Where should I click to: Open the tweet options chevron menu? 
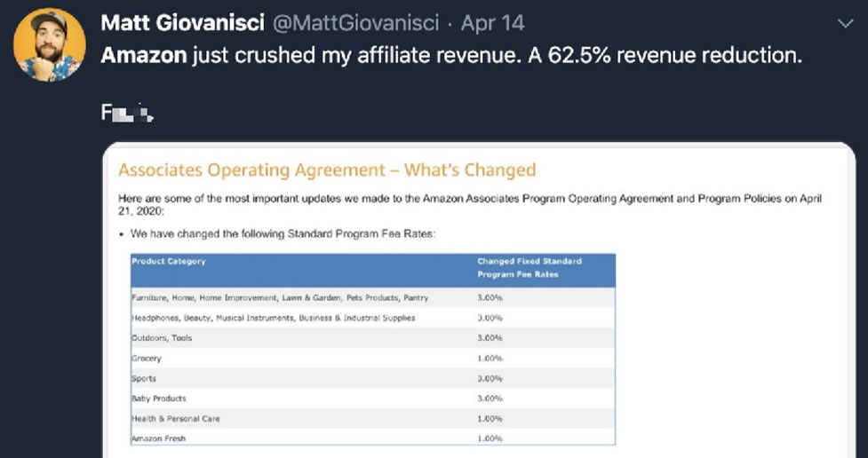[x=845, y=24]
